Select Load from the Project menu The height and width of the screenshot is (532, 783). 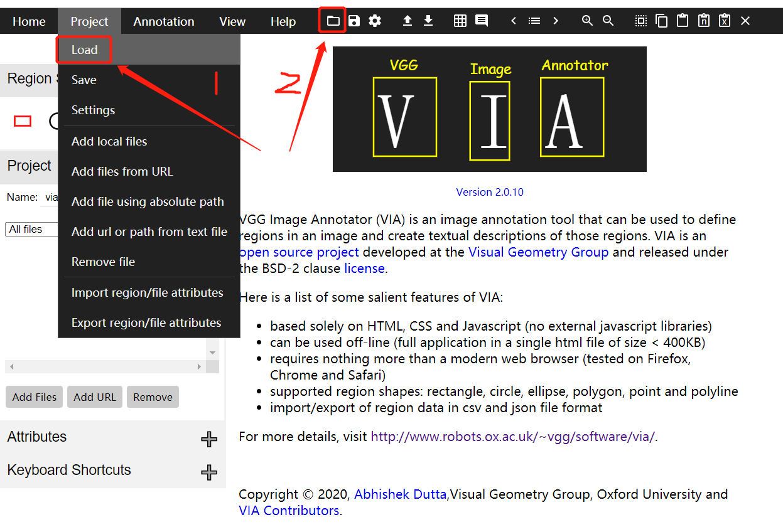(x=84, y=50)
